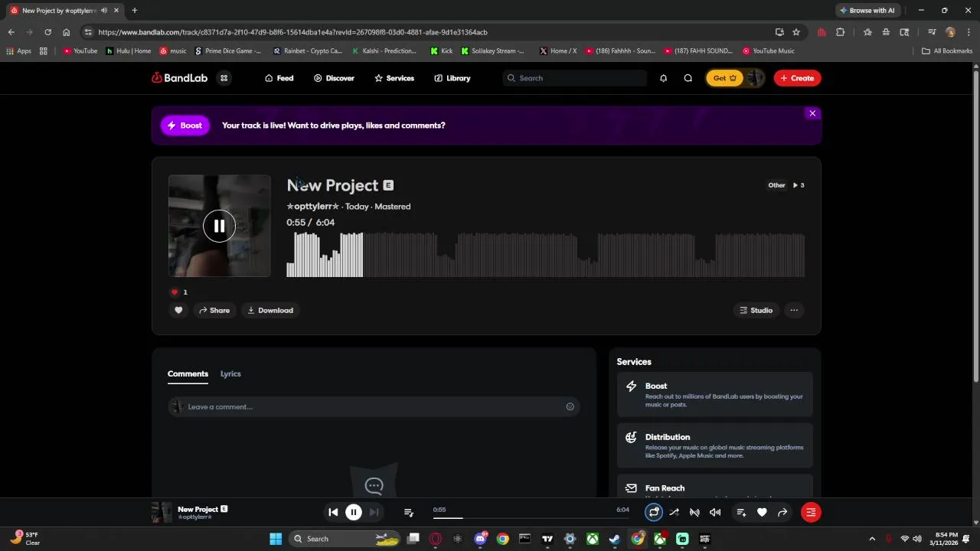Click the Leave a comment field
The width and height of the screenshot is (980, 551).
coord(374,406)
